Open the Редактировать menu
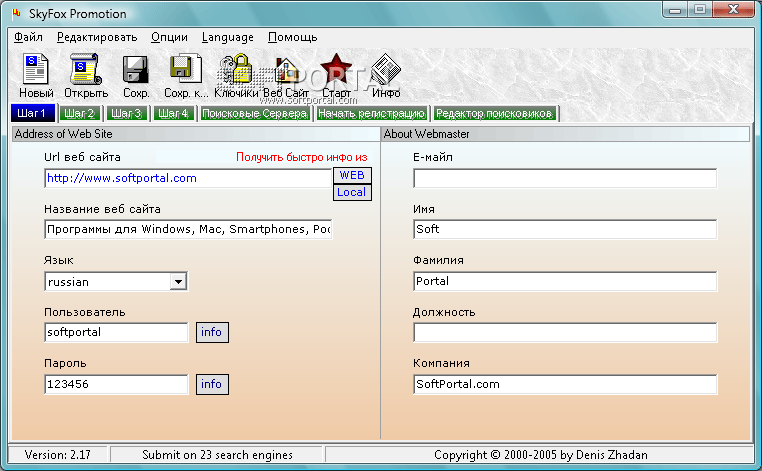The width and height of the screenshot is (762, 471). tap(97, 37)
